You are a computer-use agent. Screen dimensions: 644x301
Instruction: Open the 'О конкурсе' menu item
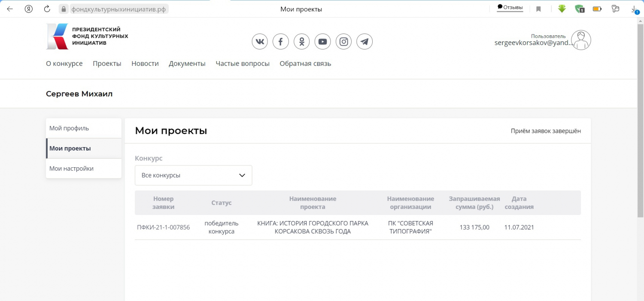click(64, 64)
